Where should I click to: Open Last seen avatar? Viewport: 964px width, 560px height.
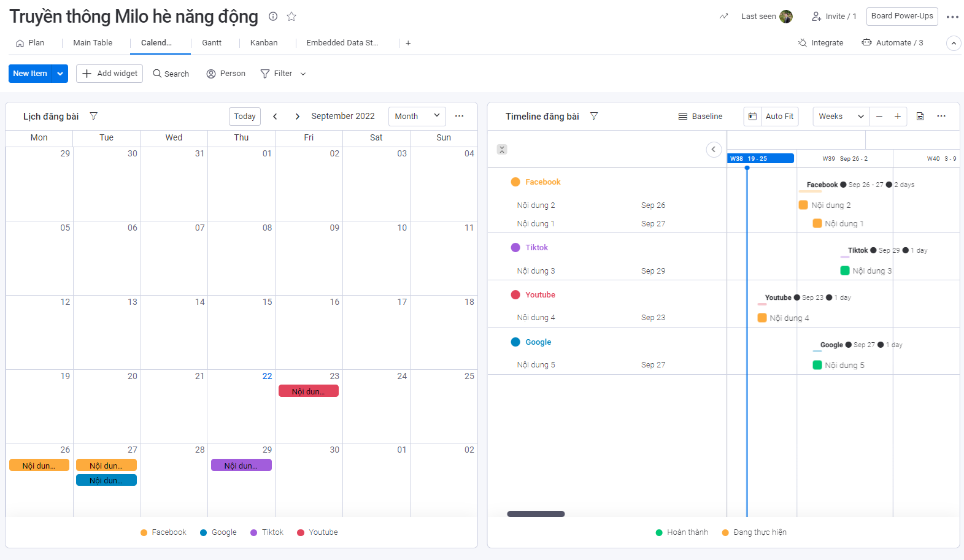pyautogui.click(x=786, y=17)
